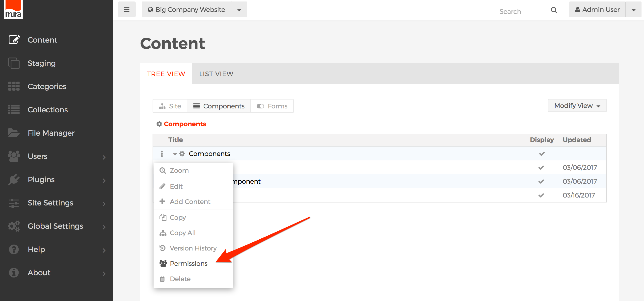The width and height of the screenshot is (644, 301).
Task: Toggle Display checkmark for Components row
Action: [x=541, y=154]
